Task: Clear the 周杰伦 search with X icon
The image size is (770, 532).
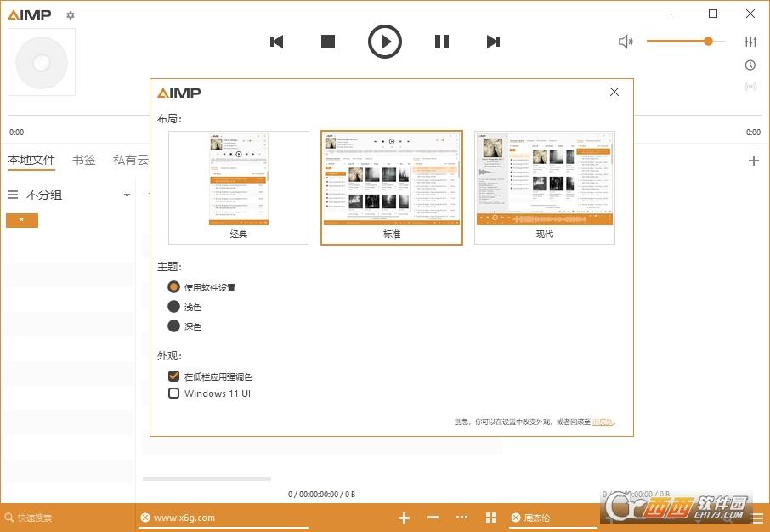Action: (515, 518)
